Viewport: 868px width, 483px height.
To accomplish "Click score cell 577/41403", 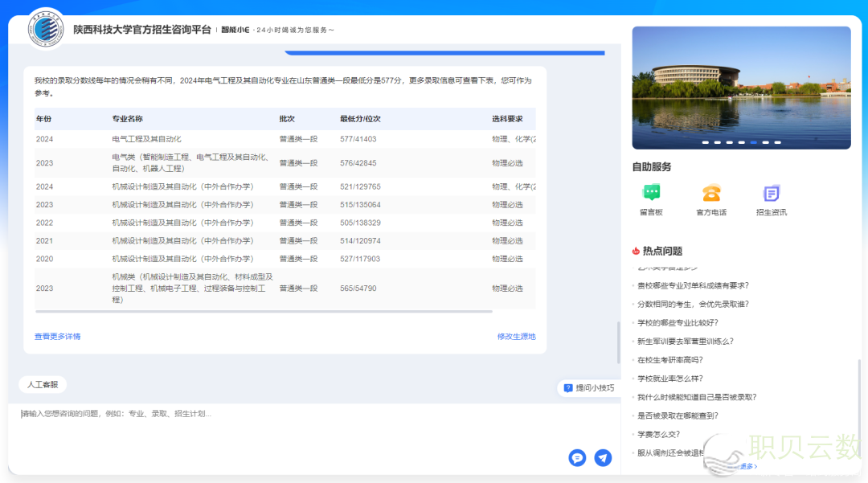I will 358,139.
